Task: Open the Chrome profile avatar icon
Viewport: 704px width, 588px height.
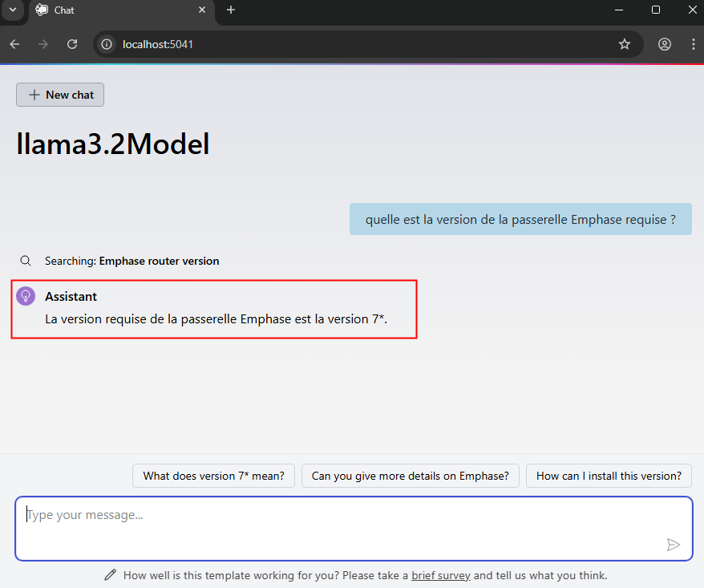Action: [664, 44]
